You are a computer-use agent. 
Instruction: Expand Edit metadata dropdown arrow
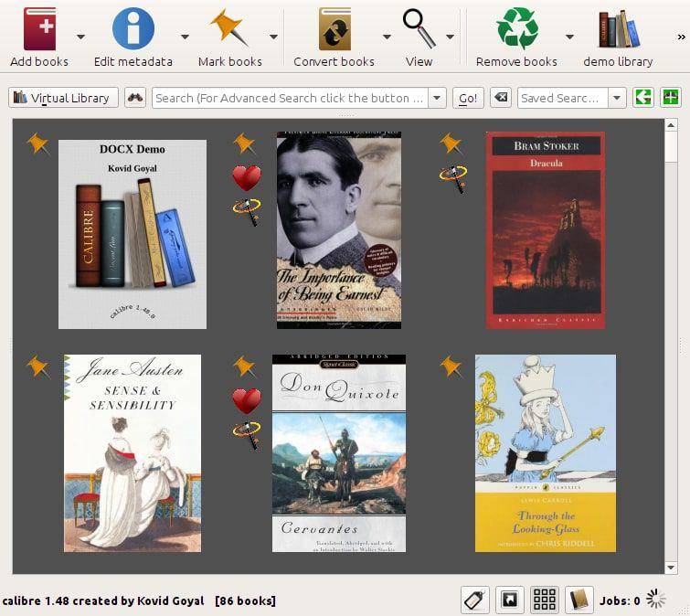pos(185,37)
